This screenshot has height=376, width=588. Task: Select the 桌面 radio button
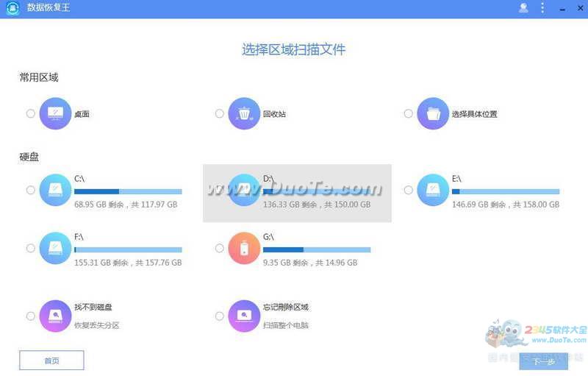(x=31, y=113)
